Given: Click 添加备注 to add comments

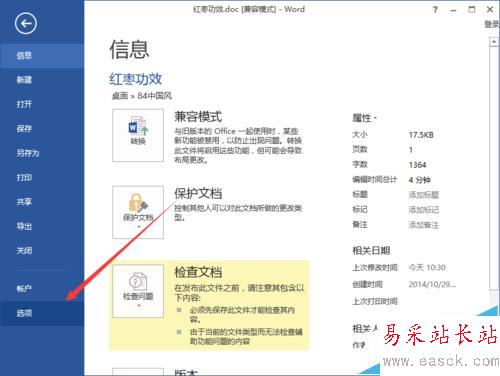Looking at the screenshot, I should [x=424, y=225].
